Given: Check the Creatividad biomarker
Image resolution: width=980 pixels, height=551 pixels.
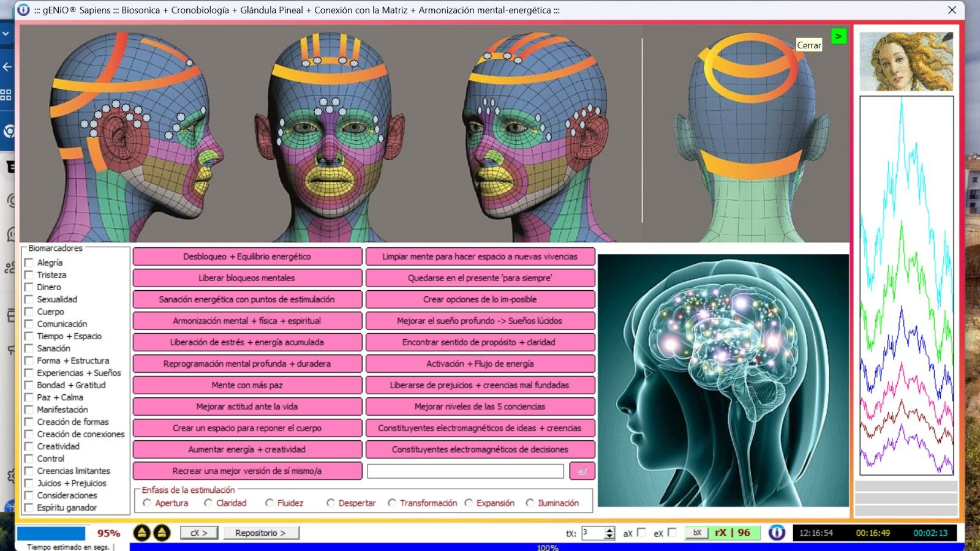Looking at the screenshot, I should pyautogui.click(x=29, y=446).
